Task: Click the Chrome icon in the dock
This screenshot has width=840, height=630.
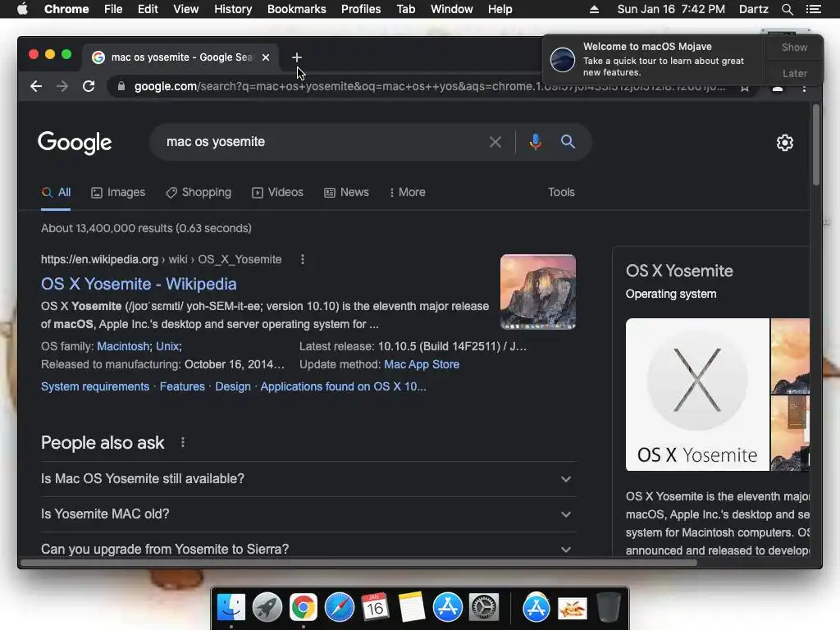Action: point(304,608)
